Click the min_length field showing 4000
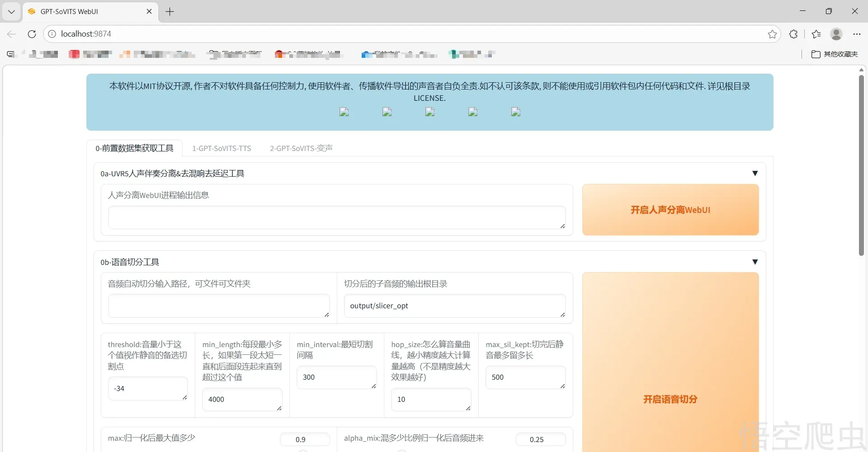The image size is (868, 452). click(x=242, y=399)
